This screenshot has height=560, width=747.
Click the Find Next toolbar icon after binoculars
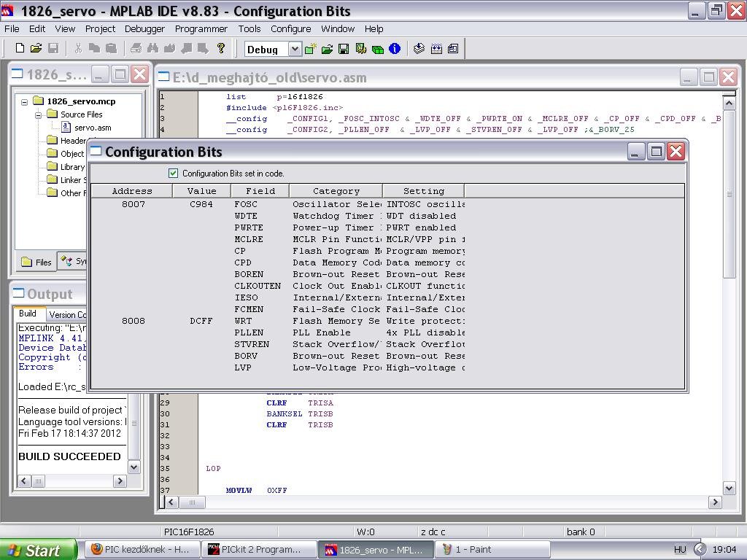[x=169, y=48]
